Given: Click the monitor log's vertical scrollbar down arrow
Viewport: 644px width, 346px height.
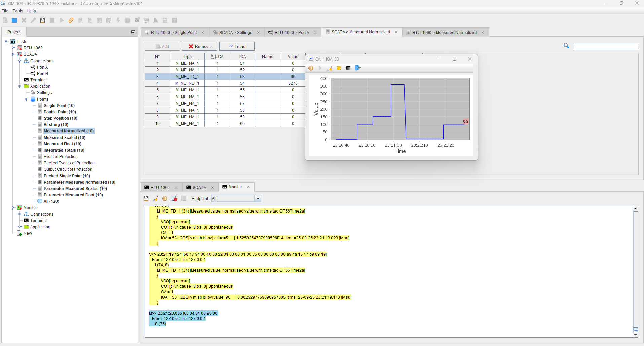Looking at the screenshot, I should (636, 335).
